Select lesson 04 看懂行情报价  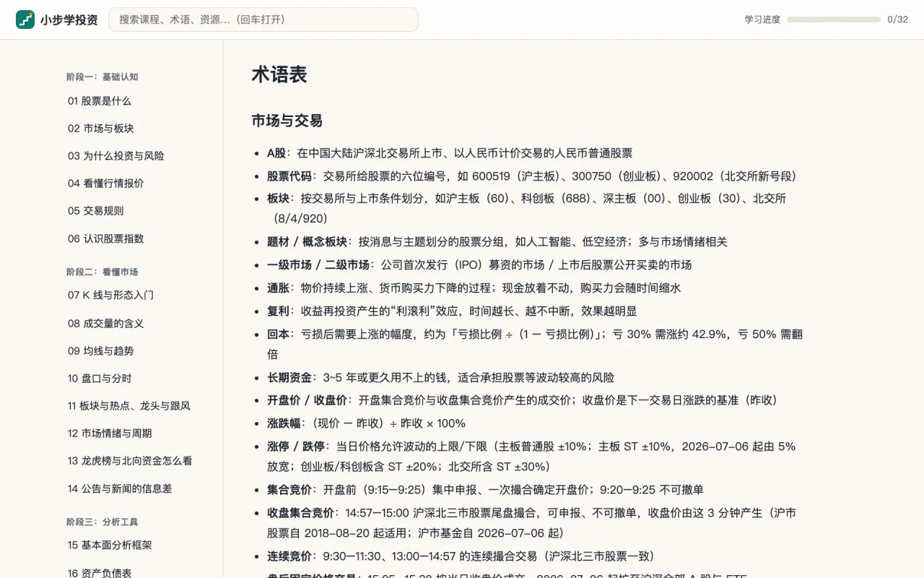pyautogui.click(x=106, y=184)
